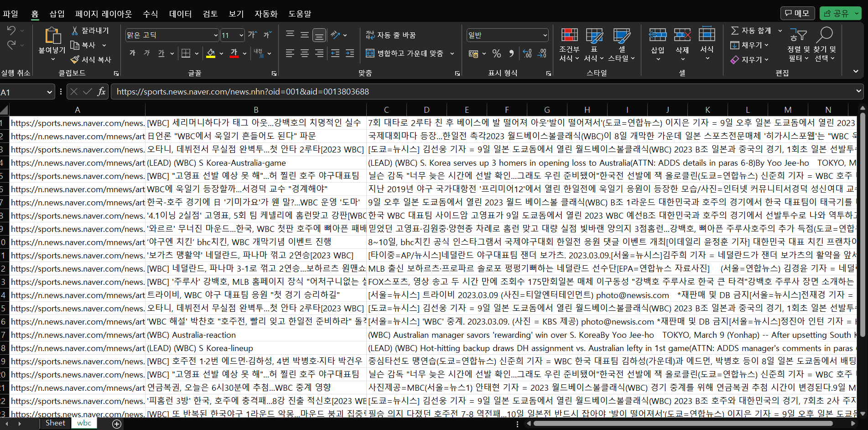Open the 맑은 고딕 font name dropdown
Image resolution: width=868 pixels, height=430 pixels.
tap(216, 35)
